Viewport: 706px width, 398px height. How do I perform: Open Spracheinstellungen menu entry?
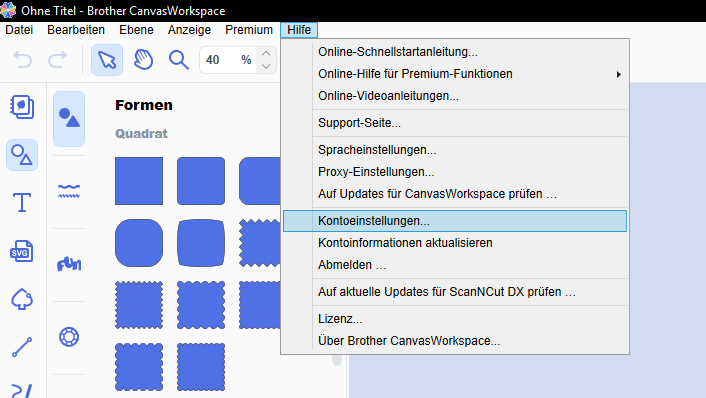[x=455, y=150]
